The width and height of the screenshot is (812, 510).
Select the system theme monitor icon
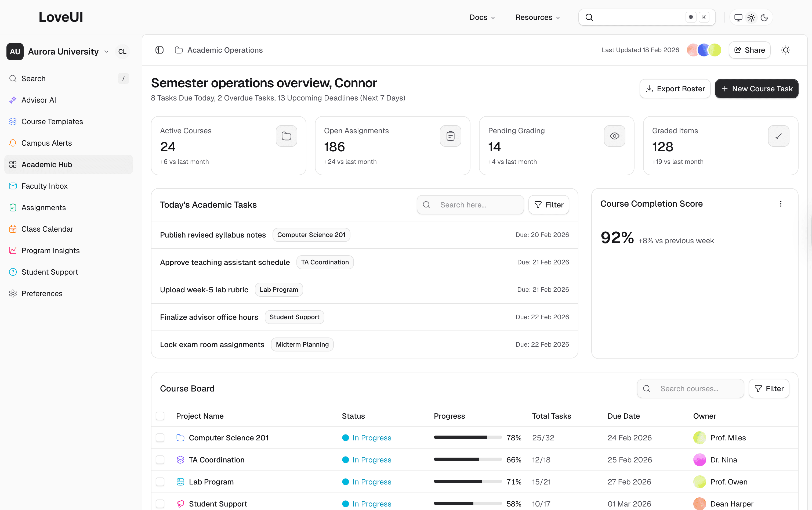point(738,17)
